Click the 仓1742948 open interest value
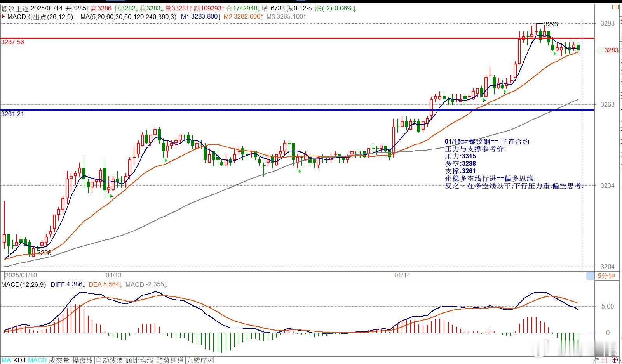622x364 pixels. click(x=244, y=8)
